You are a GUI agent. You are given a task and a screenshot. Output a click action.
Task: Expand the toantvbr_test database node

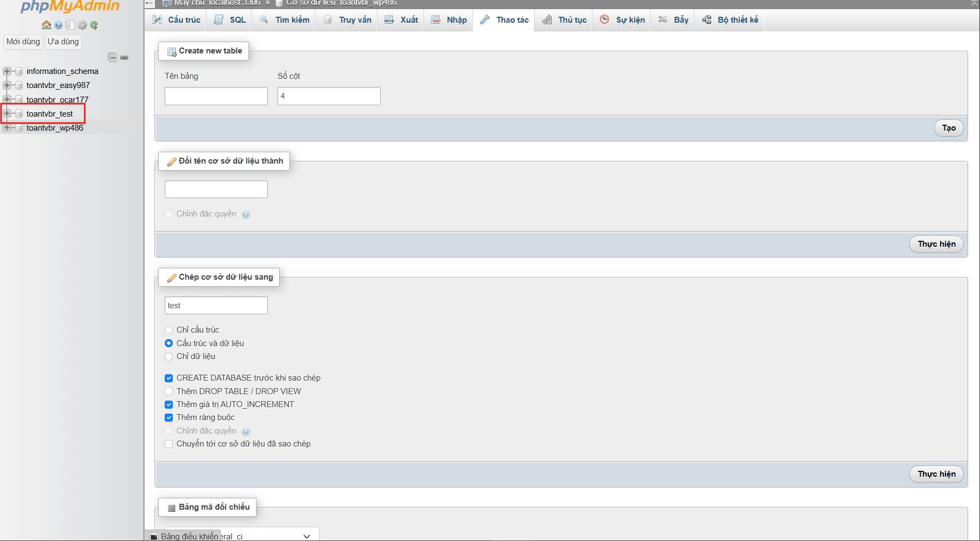(7, 113)
